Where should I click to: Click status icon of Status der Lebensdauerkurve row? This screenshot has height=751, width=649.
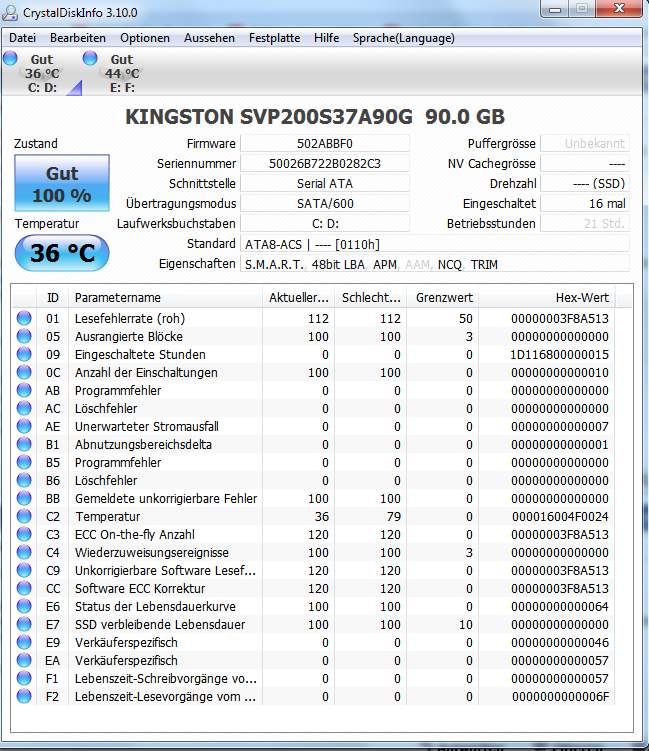[x=24, y=606]
